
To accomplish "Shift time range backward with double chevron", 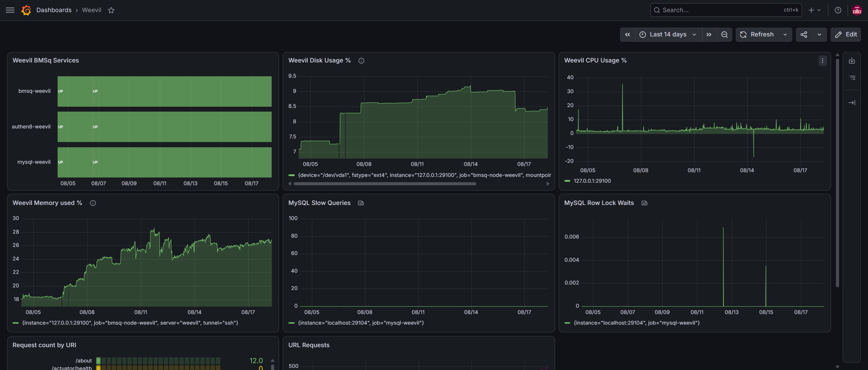I will [627, 34].
